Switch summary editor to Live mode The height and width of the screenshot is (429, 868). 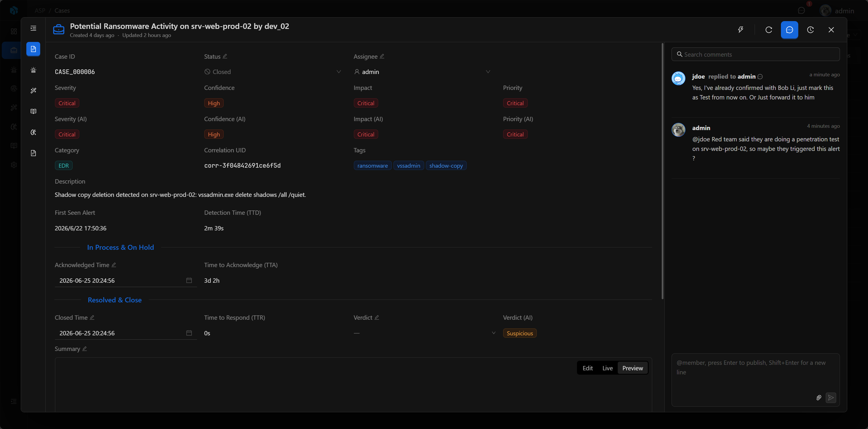click(607, 368)
